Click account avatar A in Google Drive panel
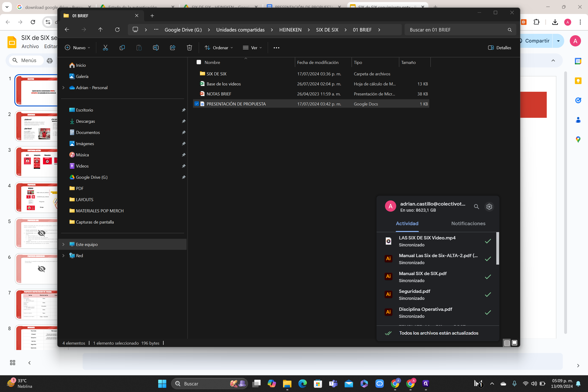This screenshot has width=588, height=392. click(390, 206)
